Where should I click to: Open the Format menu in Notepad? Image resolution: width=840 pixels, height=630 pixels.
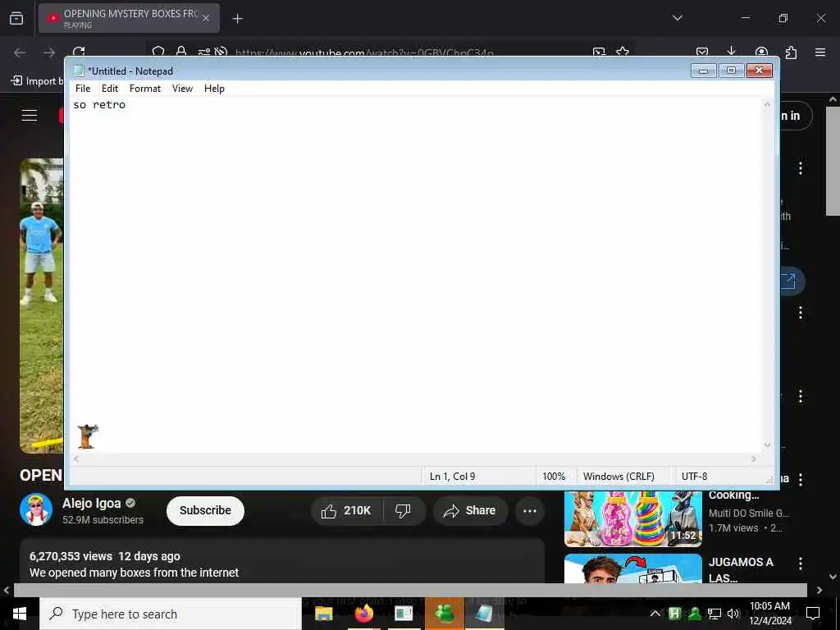coord(144,89)
